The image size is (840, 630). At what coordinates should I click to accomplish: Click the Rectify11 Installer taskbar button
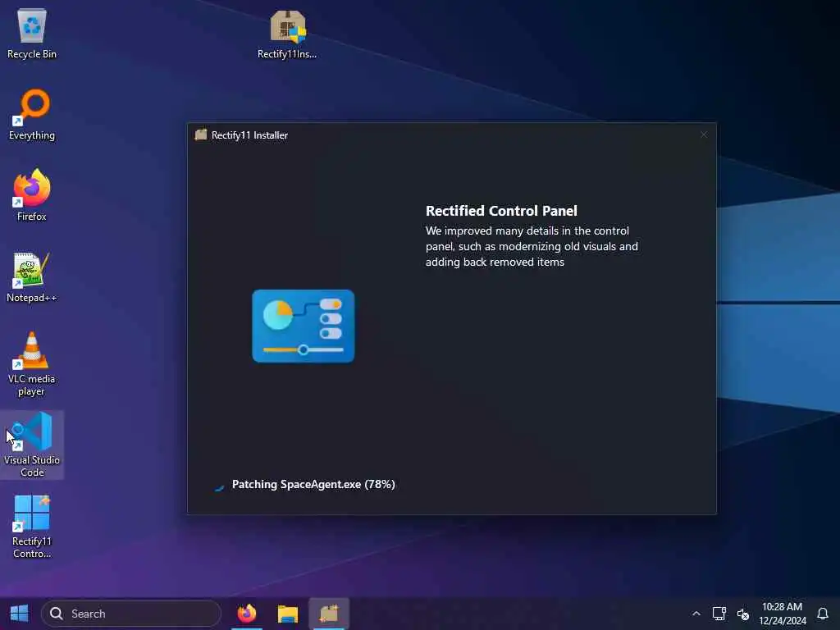tap(329, 614)
